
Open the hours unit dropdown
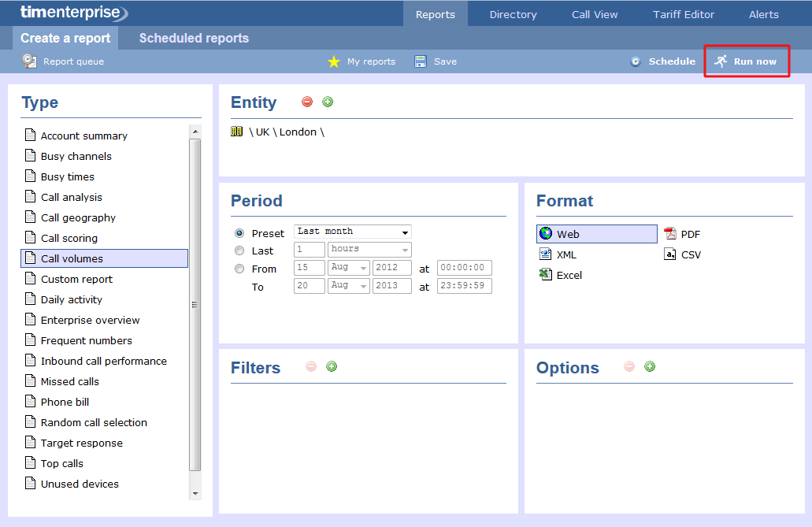tap(369, 249)
